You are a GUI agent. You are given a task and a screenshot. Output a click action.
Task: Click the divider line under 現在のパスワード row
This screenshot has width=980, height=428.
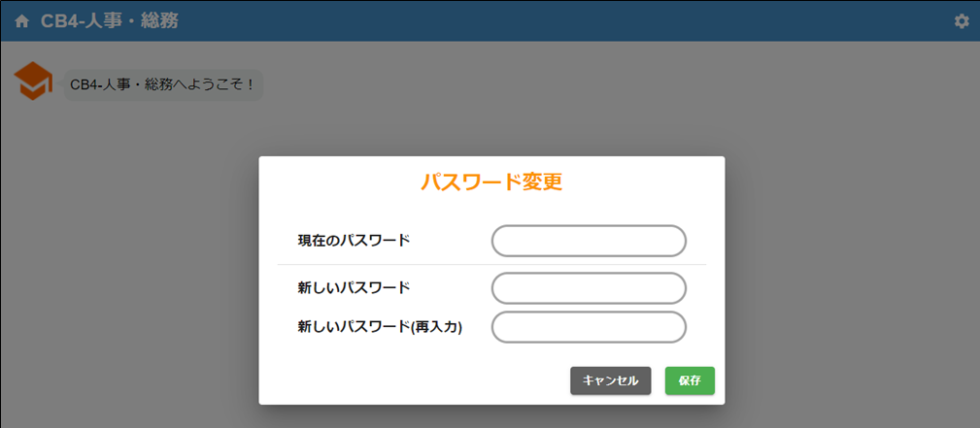[x=490, y=264]
